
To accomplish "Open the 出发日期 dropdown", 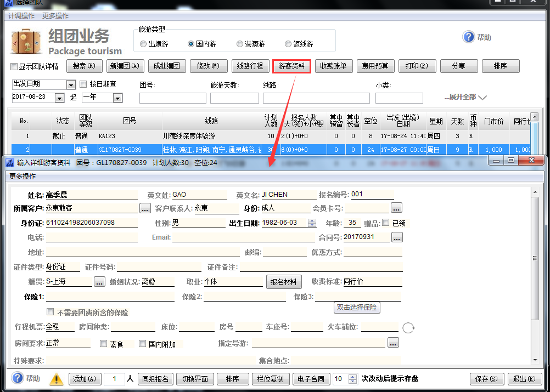I will (71, 85).
